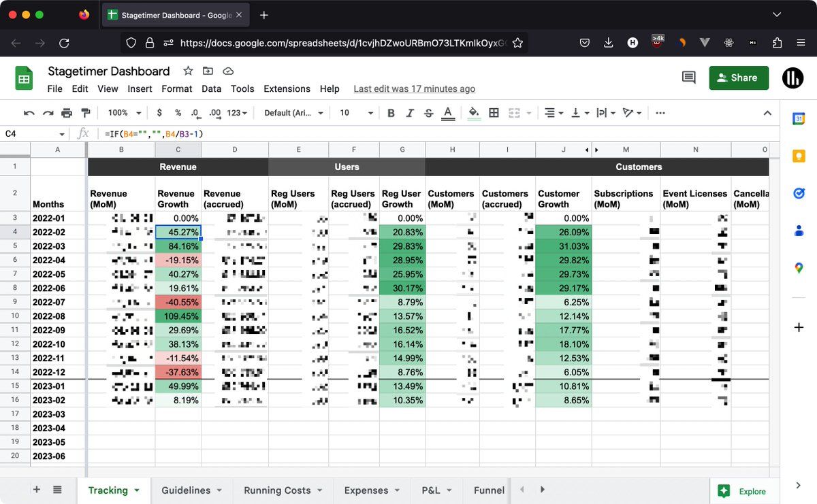
Task: Click the all sheets list icon
Action: click(x=57, y=490)
